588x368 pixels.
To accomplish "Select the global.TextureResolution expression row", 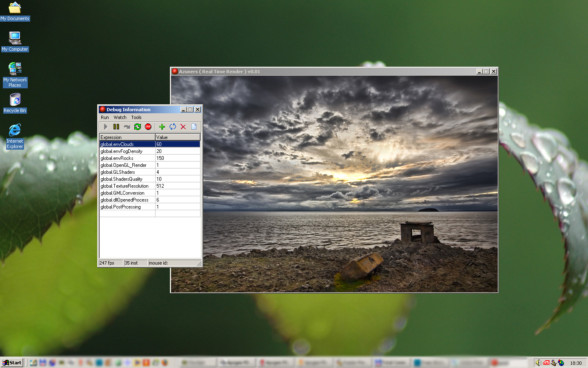I will click(x=125, y=186).
